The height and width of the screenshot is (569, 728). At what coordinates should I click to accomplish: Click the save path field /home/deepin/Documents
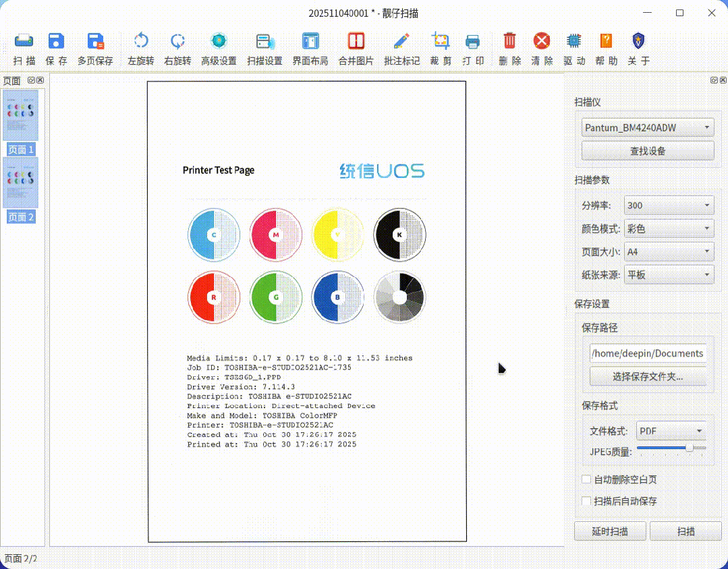648,353
